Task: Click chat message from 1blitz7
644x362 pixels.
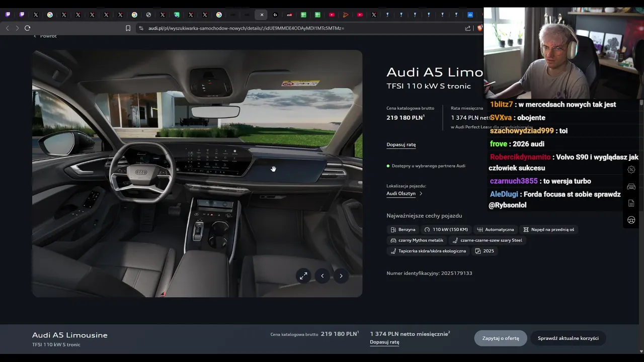Action: [552, 105]
